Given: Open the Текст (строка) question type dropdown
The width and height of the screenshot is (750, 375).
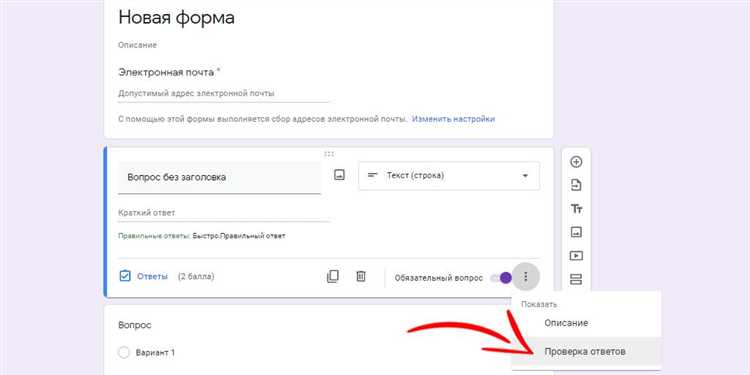Looking at the screenshot, I should point(449,176).
